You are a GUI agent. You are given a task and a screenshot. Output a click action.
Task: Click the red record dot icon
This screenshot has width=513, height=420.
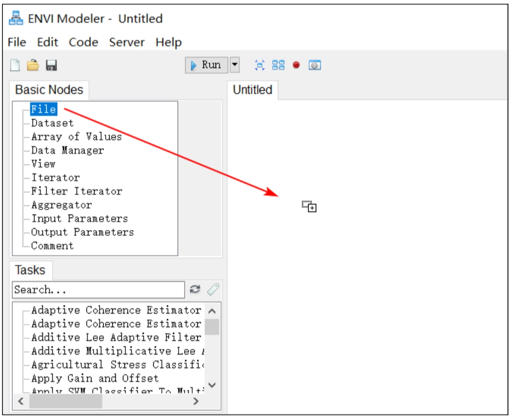coord(296,65)
